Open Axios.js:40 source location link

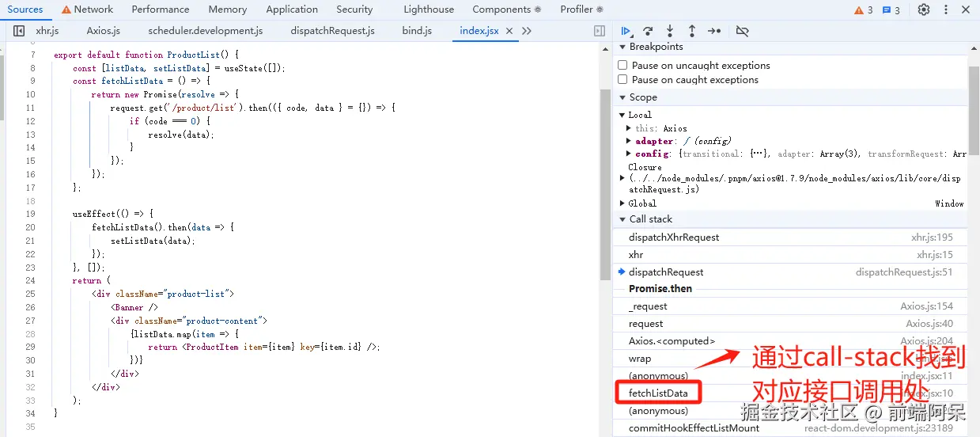click(x=929, y=324)
